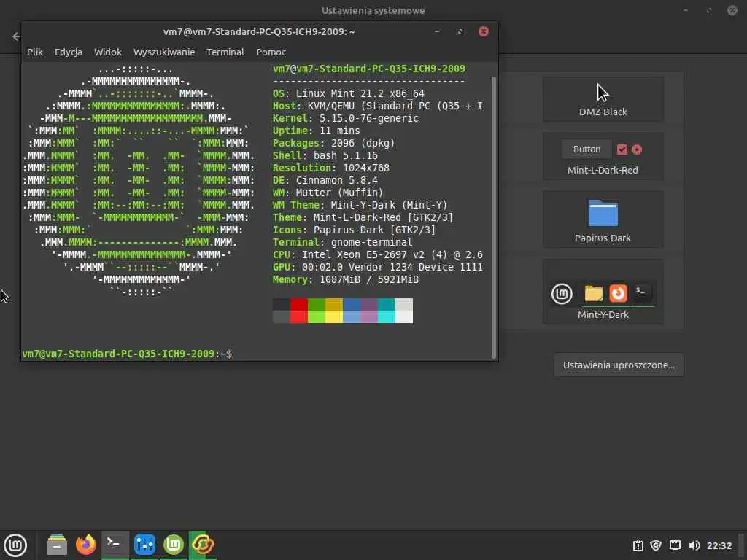Click the bright red terminal color block
The height and width of the screenshot is (560, 747).
tap(298, 316)
